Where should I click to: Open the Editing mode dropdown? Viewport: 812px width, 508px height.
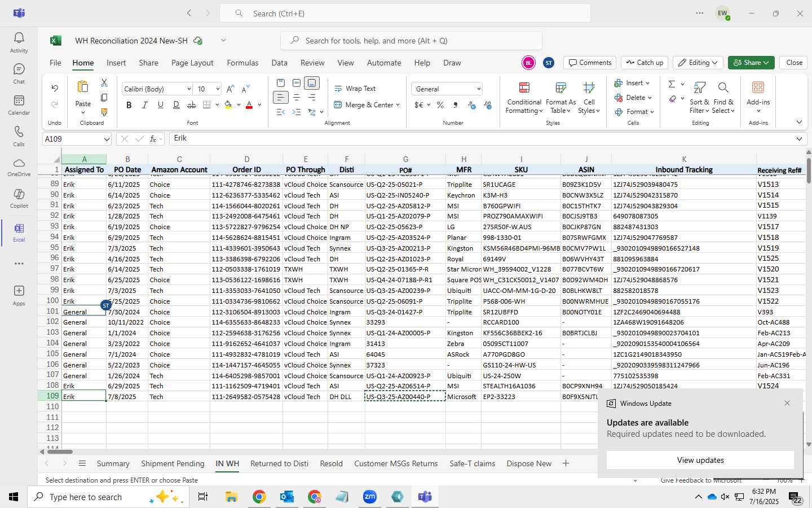pyautogui.click(x=698, y=63)
